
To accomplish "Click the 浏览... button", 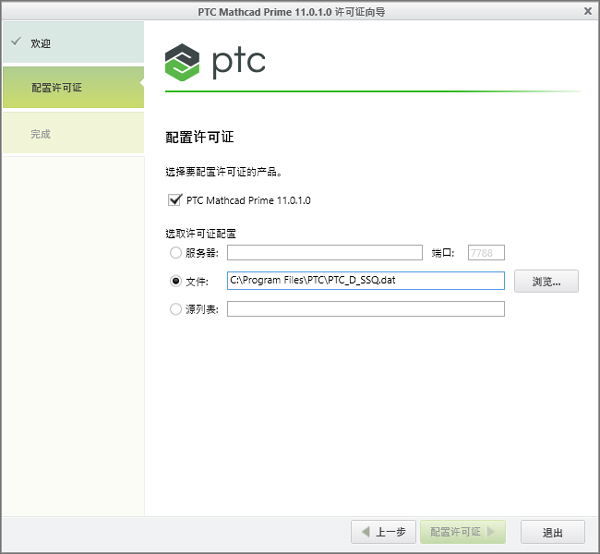I will [x=546, y=281].
